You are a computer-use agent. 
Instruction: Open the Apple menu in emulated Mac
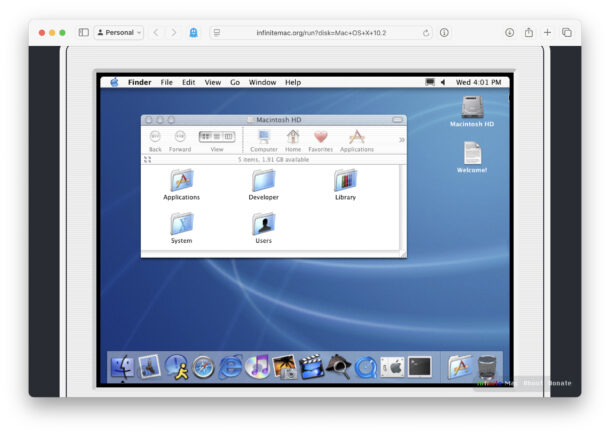(114, 82)
